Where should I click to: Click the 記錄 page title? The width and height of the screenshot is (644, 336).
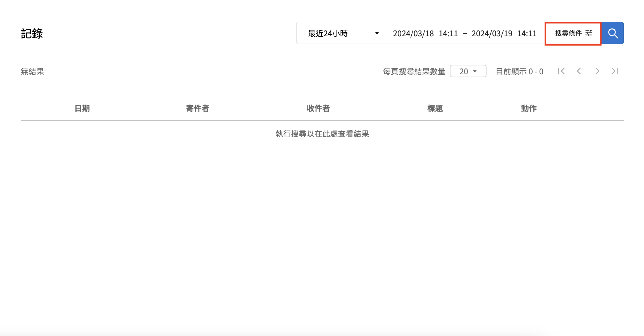[32, 34]
